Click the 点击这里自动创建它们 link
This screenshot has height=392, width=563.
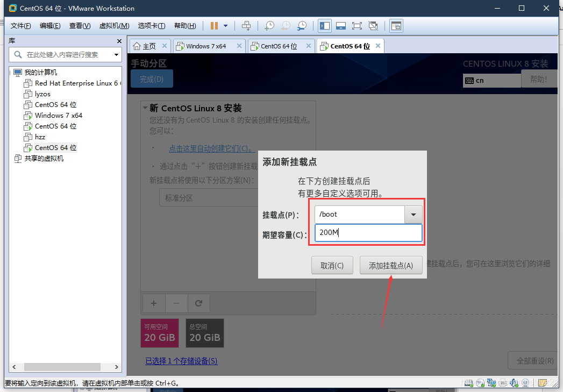212,148
